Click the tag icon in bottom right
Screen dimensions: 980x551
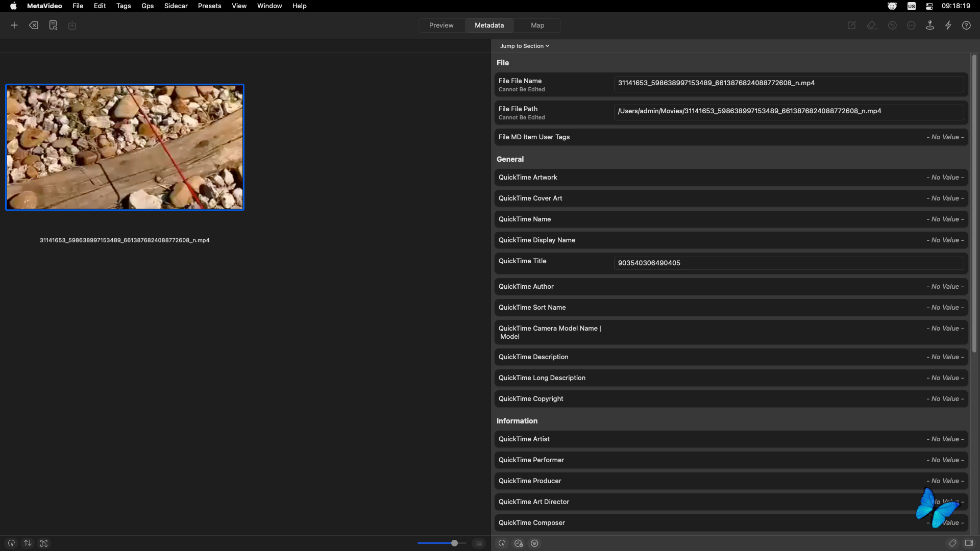coord(952,543)
